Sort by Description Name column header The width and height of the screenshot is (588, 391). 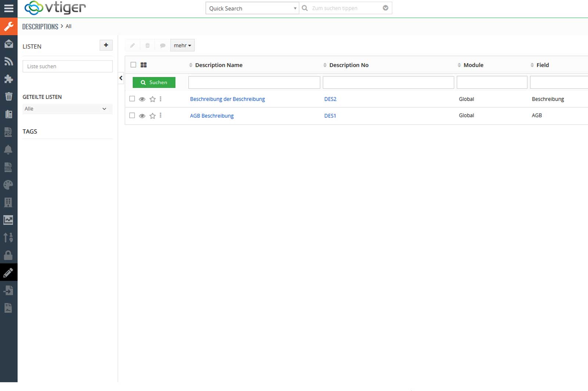(x=219, y=65)
